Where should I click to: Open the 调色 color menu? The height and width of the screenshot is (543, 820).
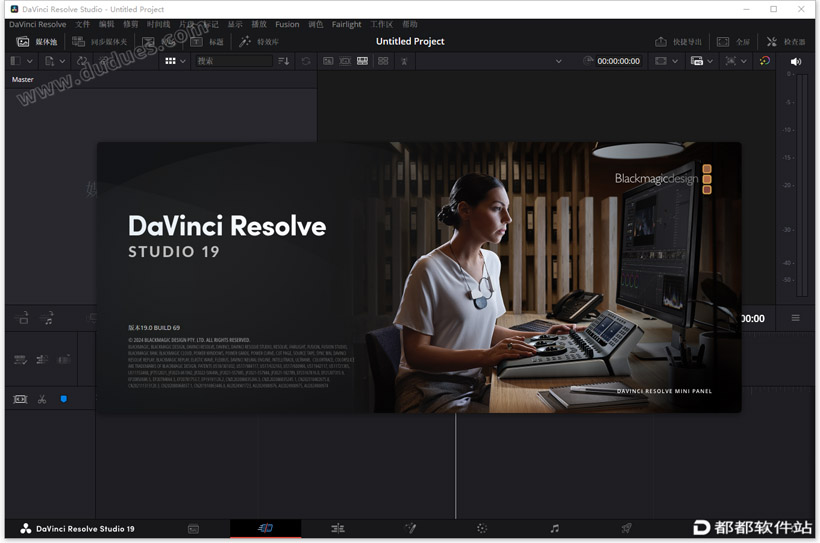pos(315,24)
